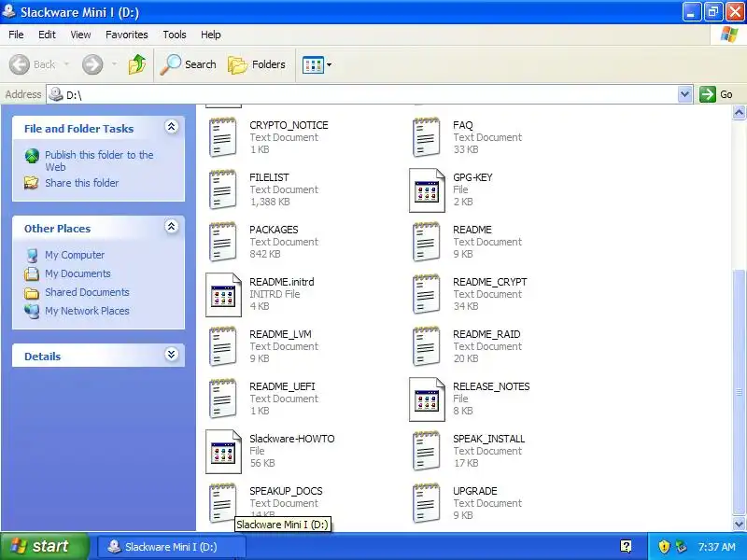747x560 pixels.
Task: Click the Go button beside address bar
Action: click(716, 94)
